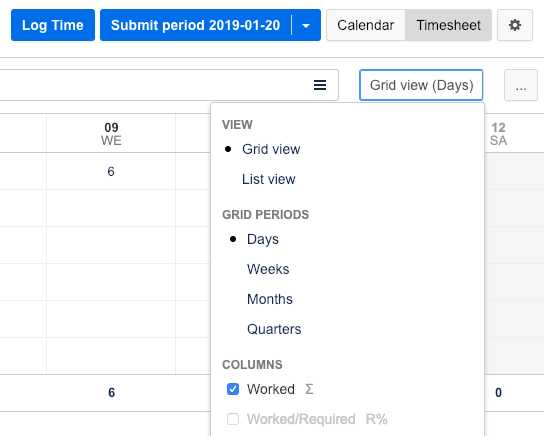The width and height of the screenshot is (544, 436).
Task: Switch to List view
Action: coord(269,179)
